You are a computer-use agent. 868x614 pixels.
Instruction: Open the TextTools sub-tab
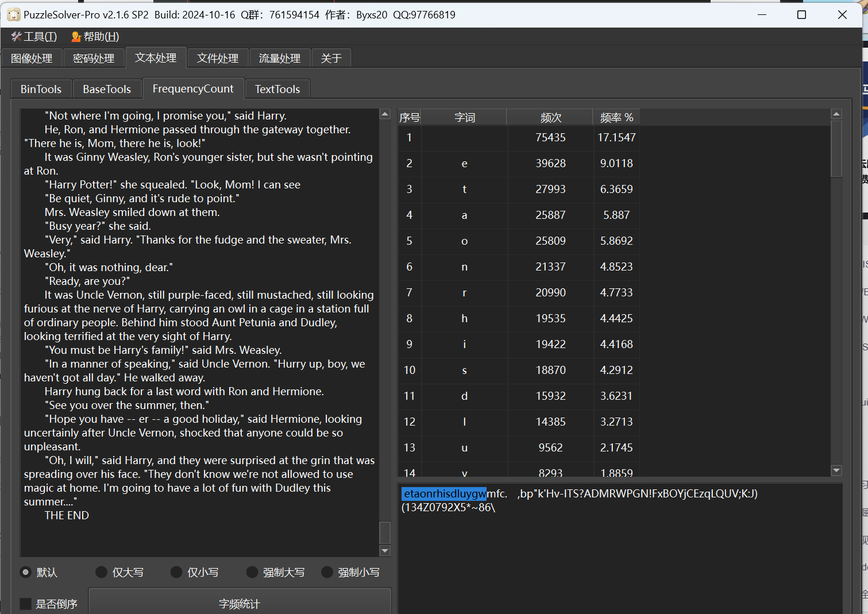[277, 89]
